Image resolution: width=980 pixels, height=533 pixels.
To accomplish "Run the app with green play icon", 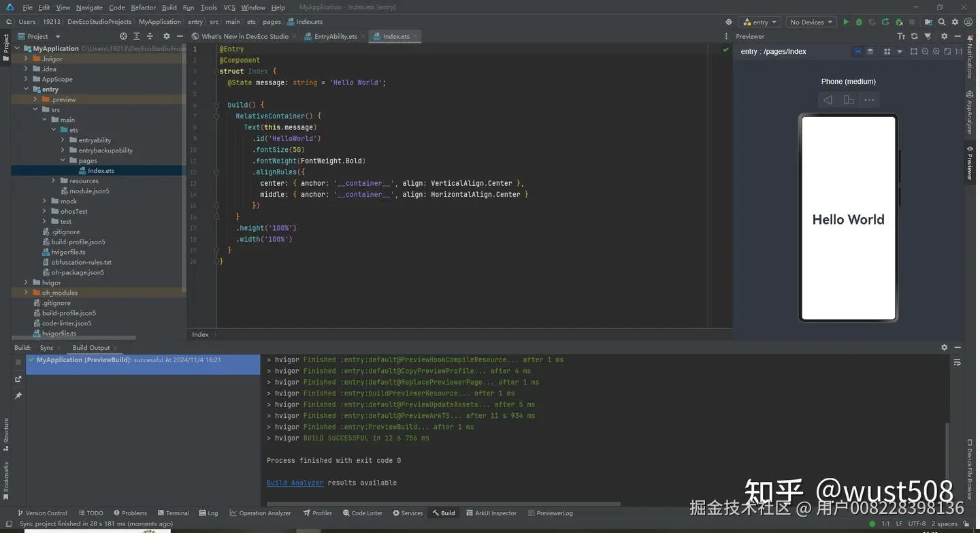I will 846,22.
